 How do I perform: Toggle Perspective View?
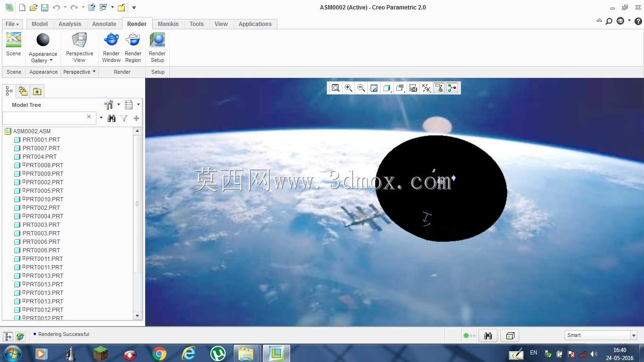79,47
